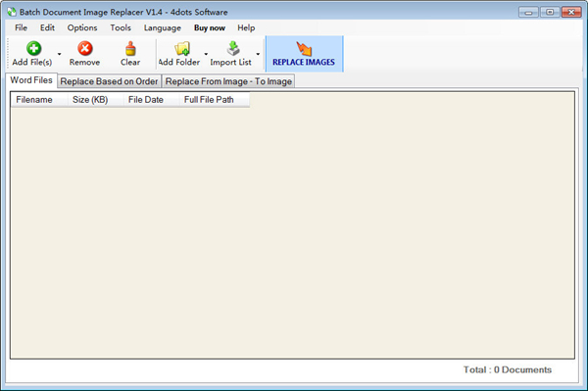Click the Clear brush icon

point(130,48)
